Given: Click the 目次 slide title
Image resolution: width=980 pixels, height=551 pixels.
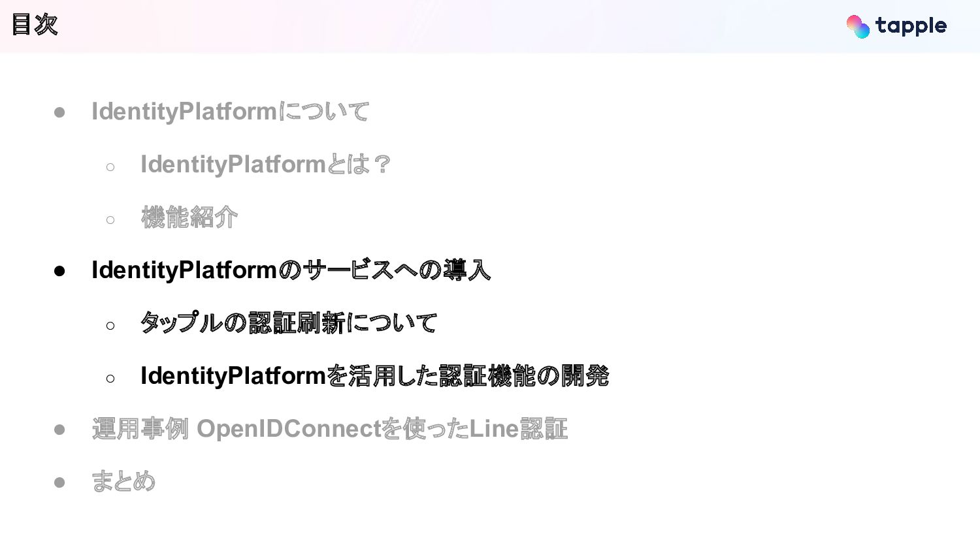Looking at the screenshot, I should point(35,25).
